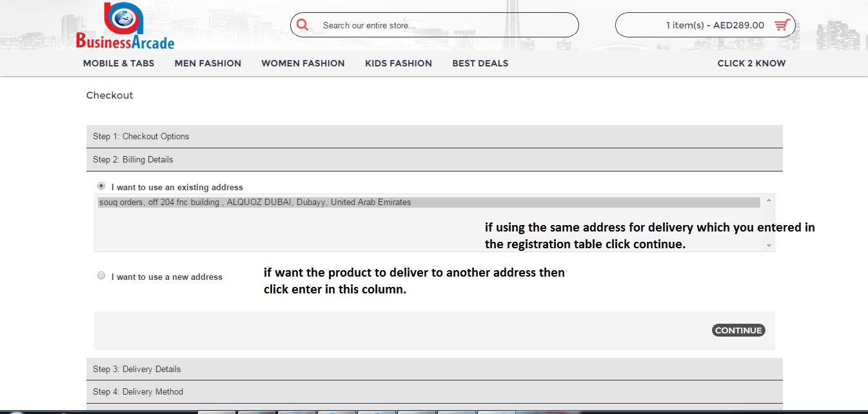Viewport: 868px width, 414px height.
Task: Expand Step 4: Delivery Method
Action: click(434, 391)
